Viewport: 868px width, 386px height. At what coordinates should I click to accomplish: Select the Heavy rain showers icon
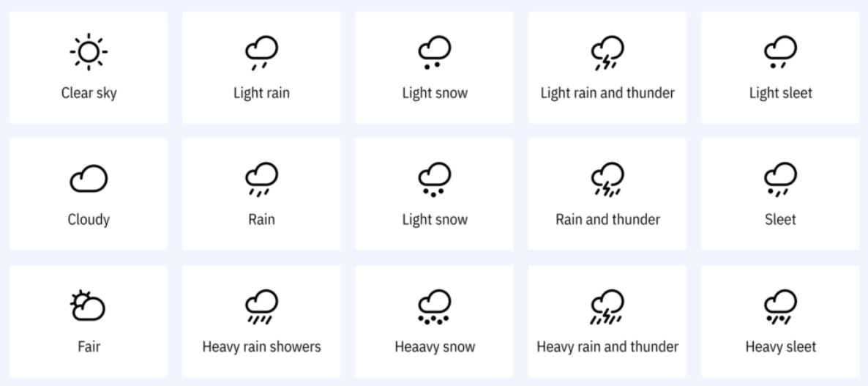click(x=261, y=306)
